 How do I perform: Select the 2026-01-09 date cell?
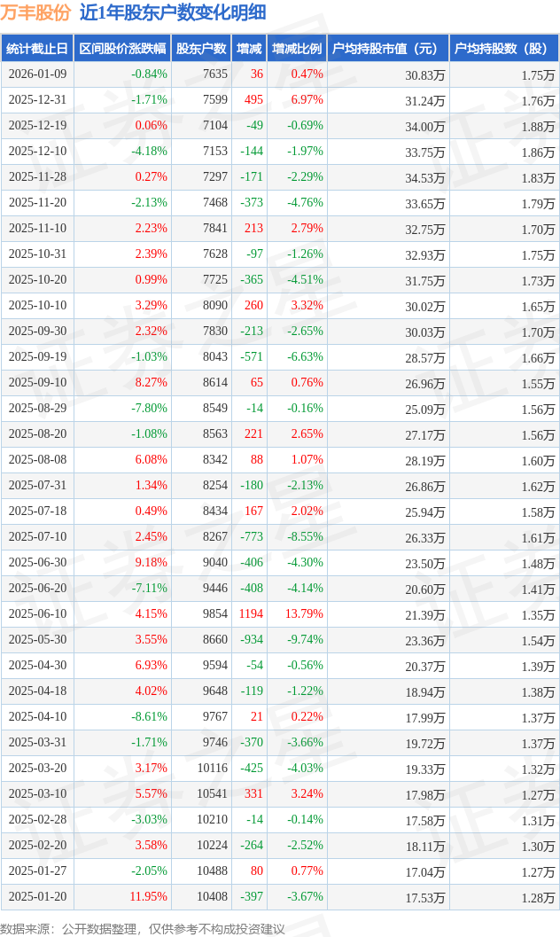pos(36,74)
